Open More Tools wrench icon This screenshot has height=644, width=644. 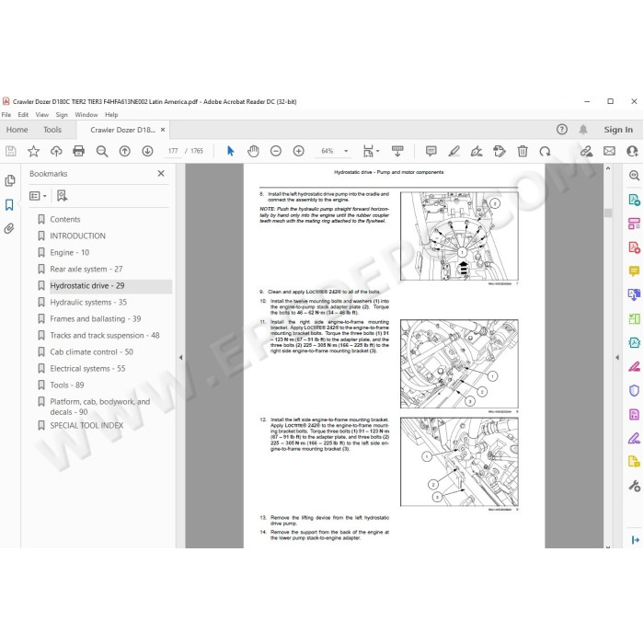[634, 487]
